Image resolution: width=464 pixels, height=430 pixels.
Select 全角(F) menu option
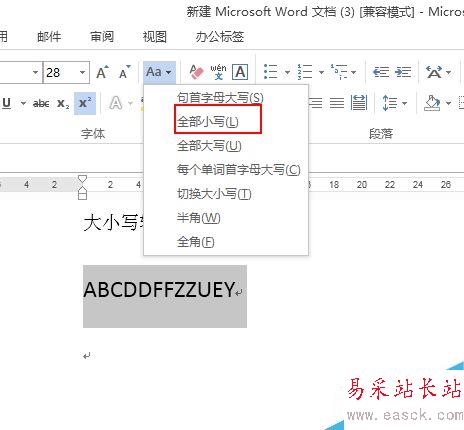tap(226, 242)
